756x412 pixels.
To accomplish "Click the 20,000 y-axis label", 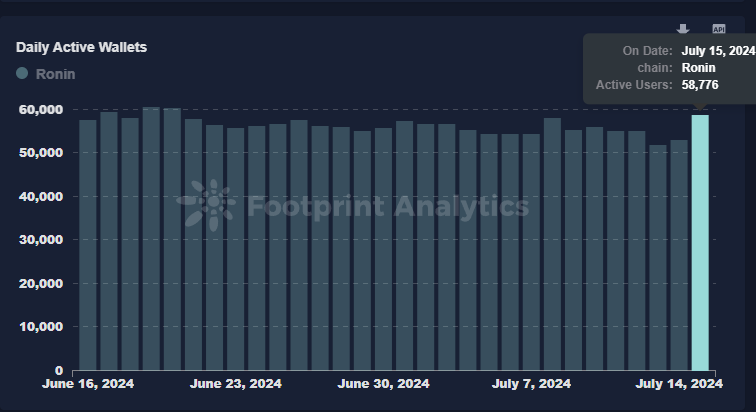I will coord(41,283).
